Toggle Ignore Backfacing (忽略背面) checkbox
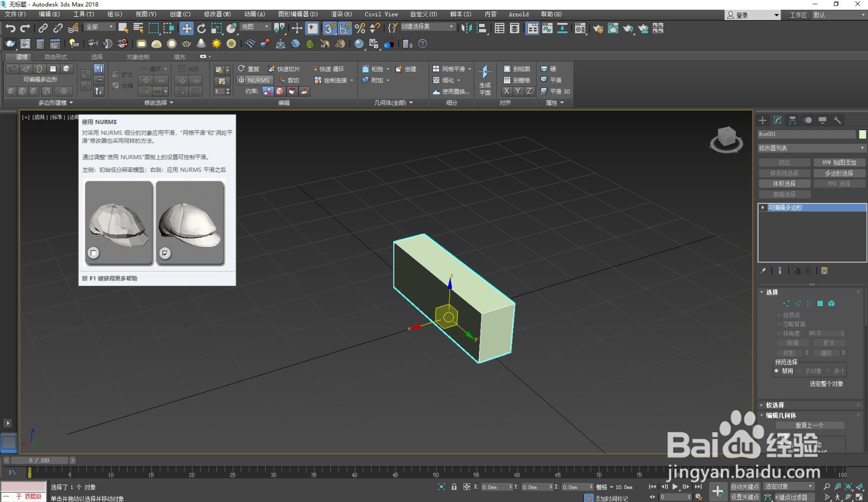Image resolution: width=868 pixels, height=502 pixels. pyautogui.click(x=779, y=324)
